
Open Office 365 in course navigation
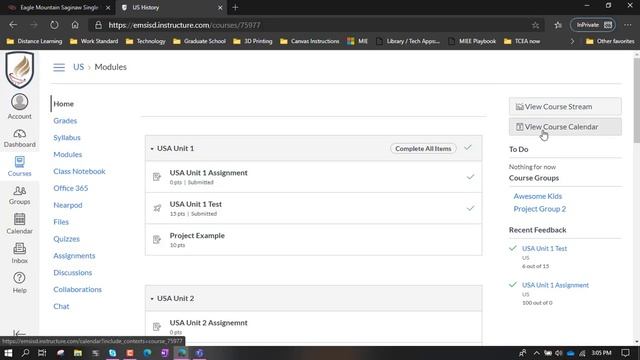point(71,188)
